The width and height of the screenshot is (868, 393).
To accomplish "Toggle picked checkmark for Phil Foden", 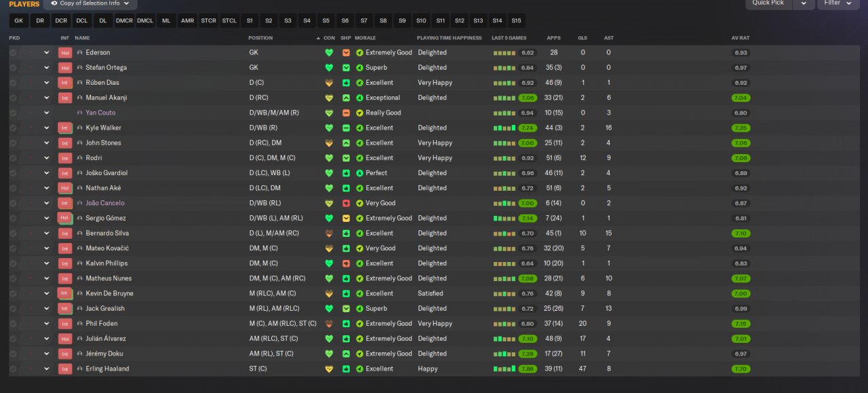I will click(13, 324).
